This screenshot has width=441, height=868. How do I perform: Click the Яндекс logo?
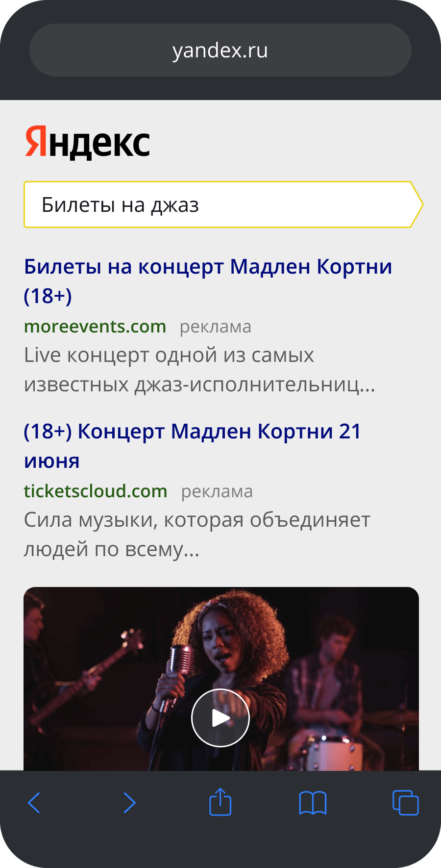(x=87, y=143)
